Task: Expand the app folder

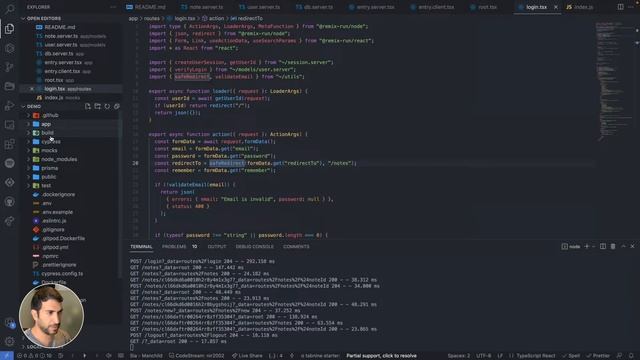Action: 46,124
